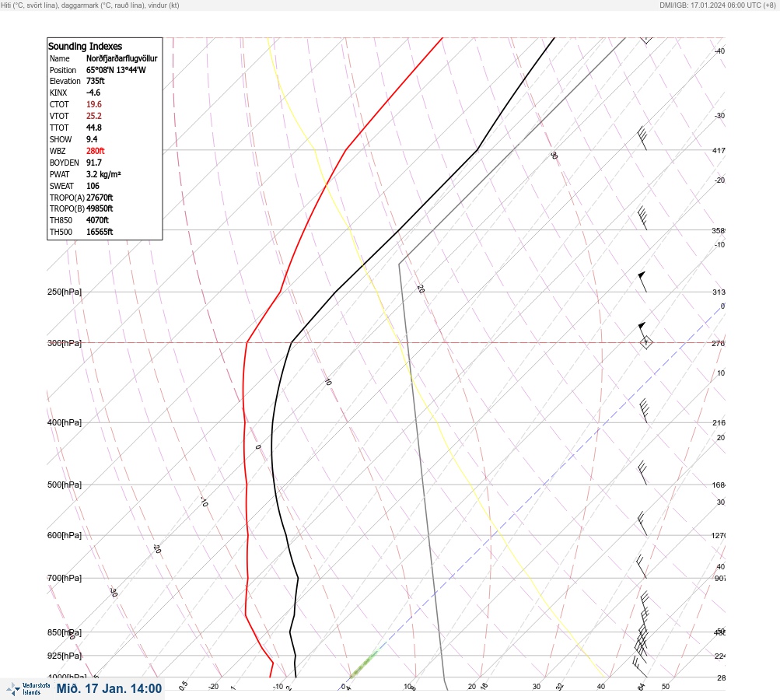Click the 925[hPa] pressure label
780x700 pixels.
point(65,656)
